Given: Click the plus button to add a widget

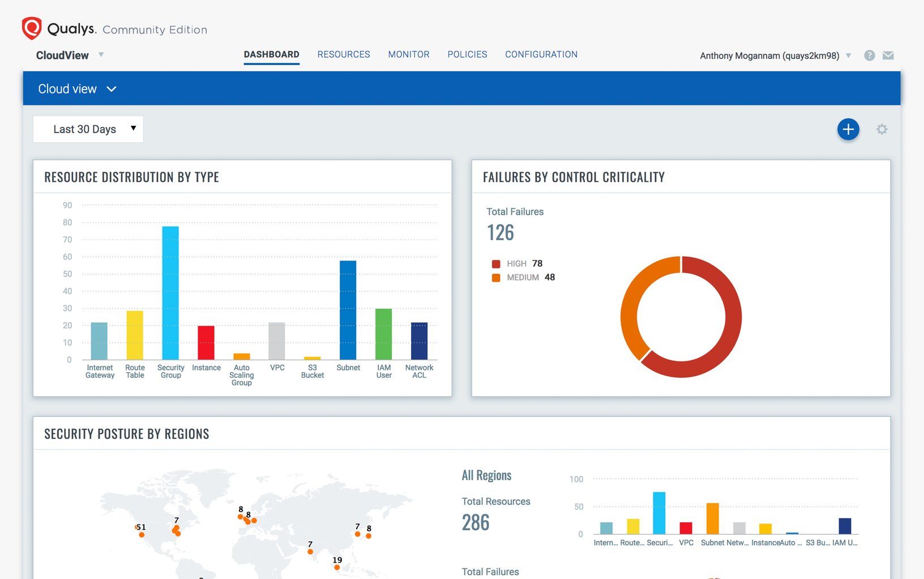Looking at the screenshot, I should pyautogui.click(x=848, y=129).
